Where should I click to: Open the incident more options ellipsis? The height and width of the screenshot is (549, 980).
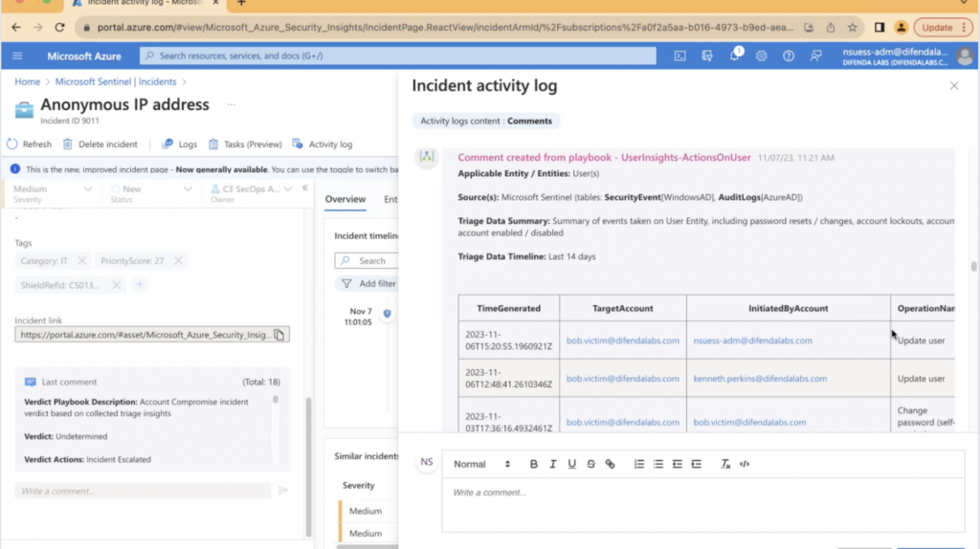coord(232,104)
